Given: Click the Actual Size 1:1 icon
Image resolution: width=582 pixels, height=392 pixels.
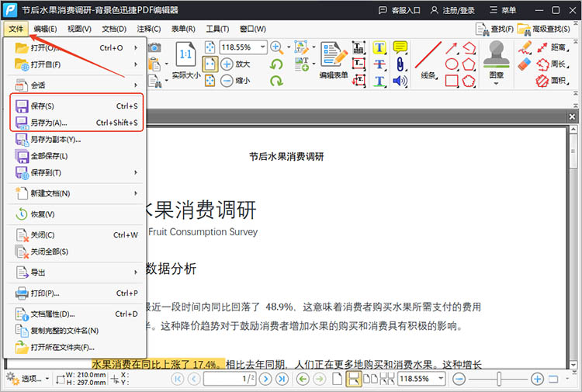Looking at the screenshot, I should (185, 54).
